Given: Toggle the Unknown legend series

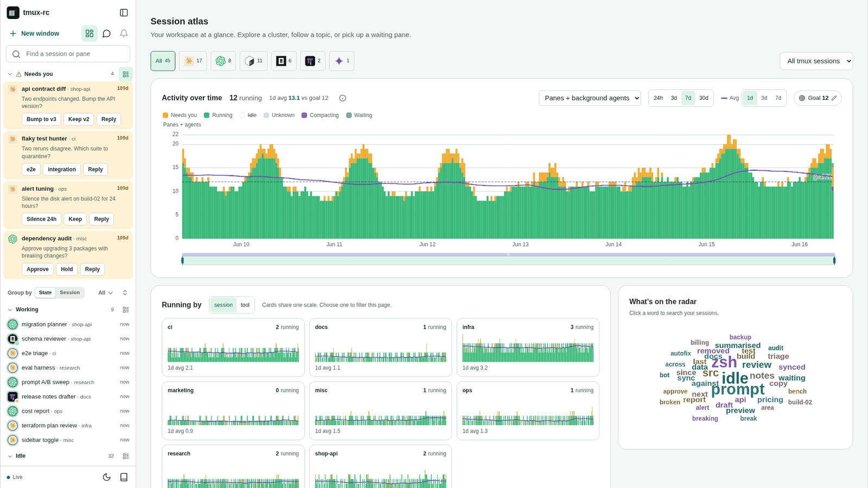Looking at the screenshot, I should coord(279,115).
